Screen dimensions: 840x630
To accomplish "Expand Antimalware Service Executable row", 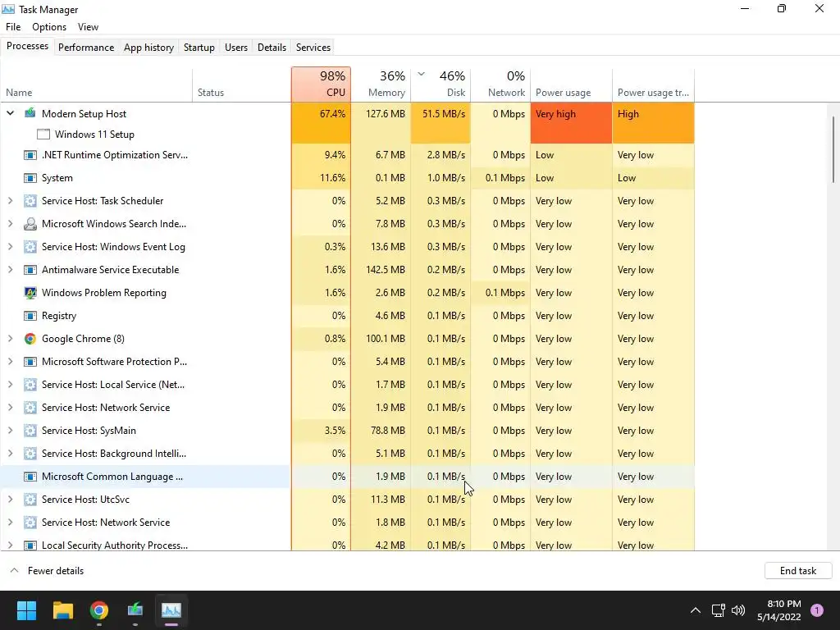I will click(x=10, y=270).
